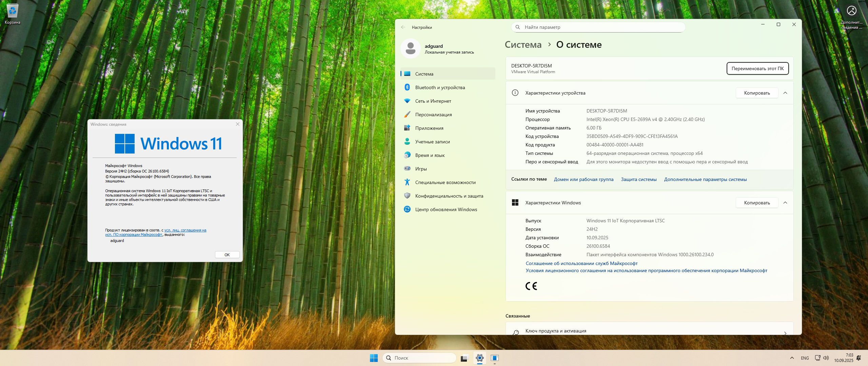Click the build value 26100.6584 in Settings
Image resolution: width=868 pixels, height=366 pixels.
(598, 246)
